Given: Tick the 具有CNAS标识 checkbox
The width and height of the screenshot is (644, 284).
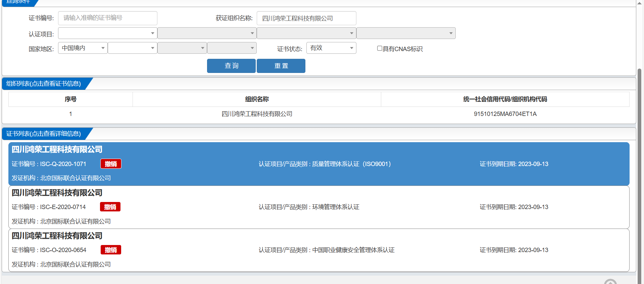Looking at the screenshot, I should [380, 48].
